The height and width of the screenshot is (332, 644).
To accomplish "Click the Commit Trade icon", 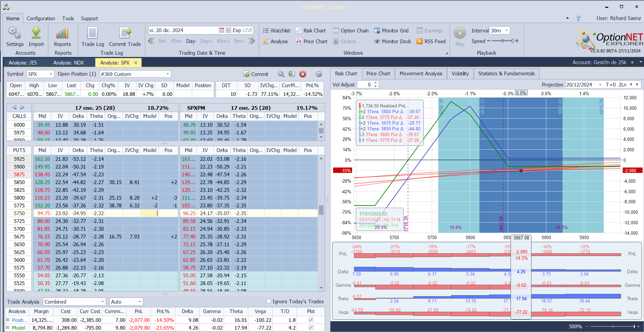I will pos(125,33).
